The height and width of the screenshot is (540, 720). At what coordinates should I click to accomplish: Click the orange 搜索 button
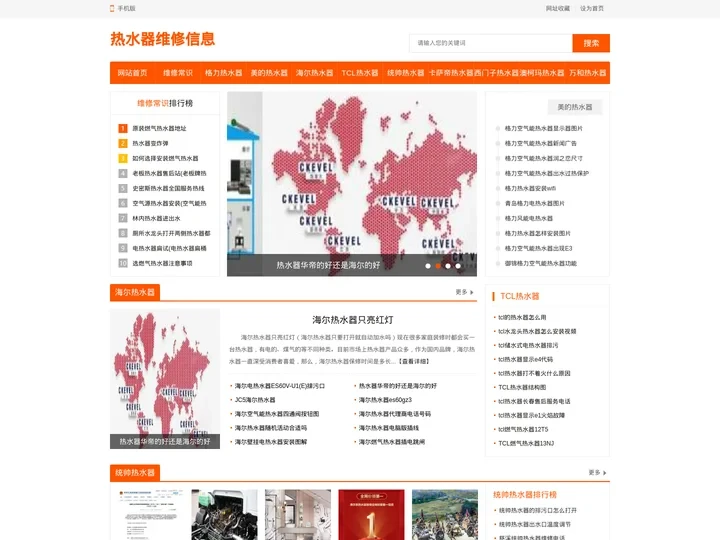click(x=591, y=43)
